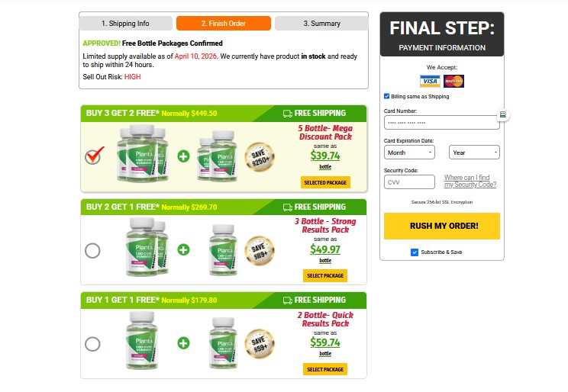Viewport: 568px width, 392px height.
Task: Click the card autofill icon beside Card Number
Action: (x=503, y=114)
